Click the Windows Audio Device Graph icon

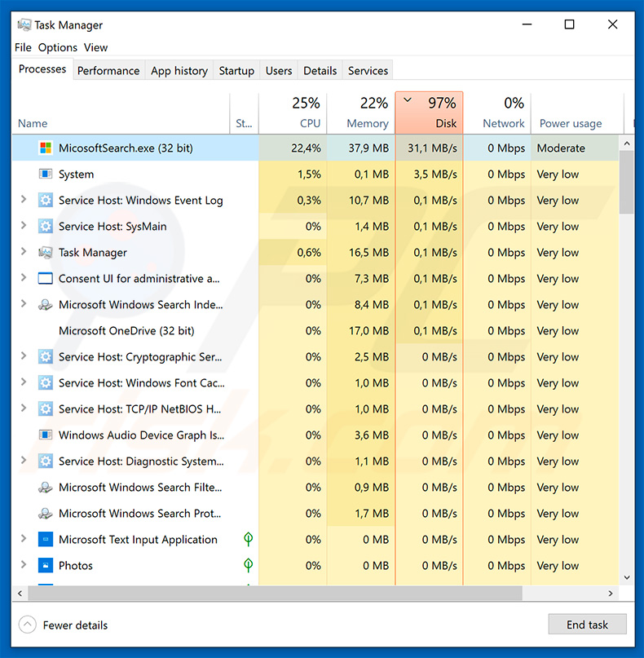click(46, 435)
